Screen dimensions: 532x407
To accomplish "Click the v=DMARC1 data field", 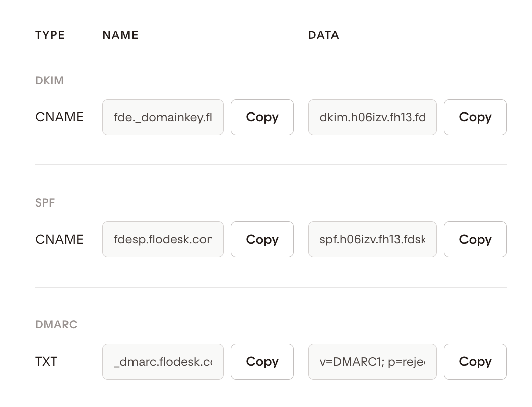I will [372, 362].
